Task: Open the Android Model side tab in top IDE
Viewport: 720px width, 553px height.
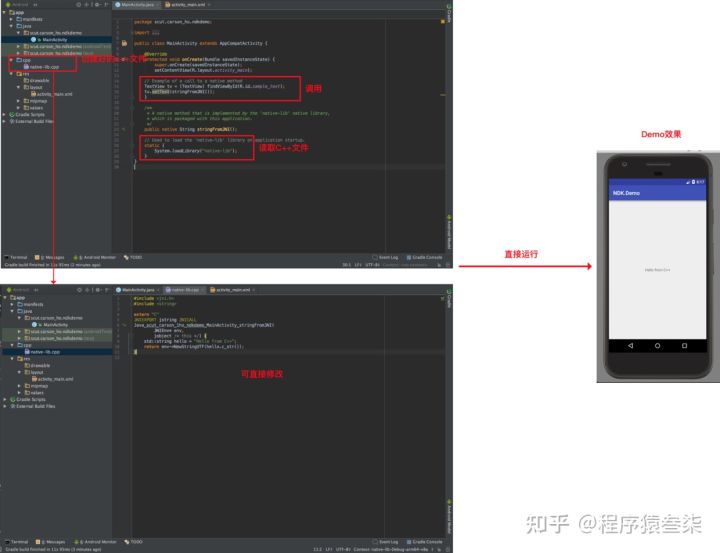Action: pos(449,232)
